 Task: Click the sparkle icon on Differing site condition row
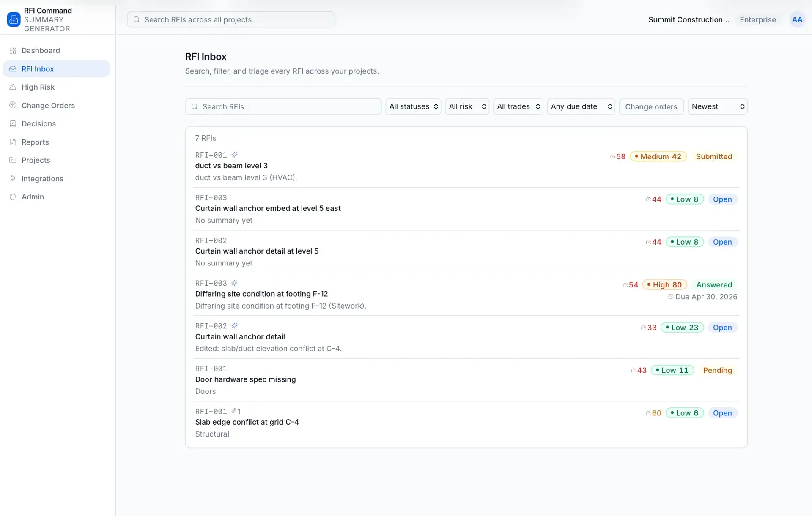click(234, 283)
